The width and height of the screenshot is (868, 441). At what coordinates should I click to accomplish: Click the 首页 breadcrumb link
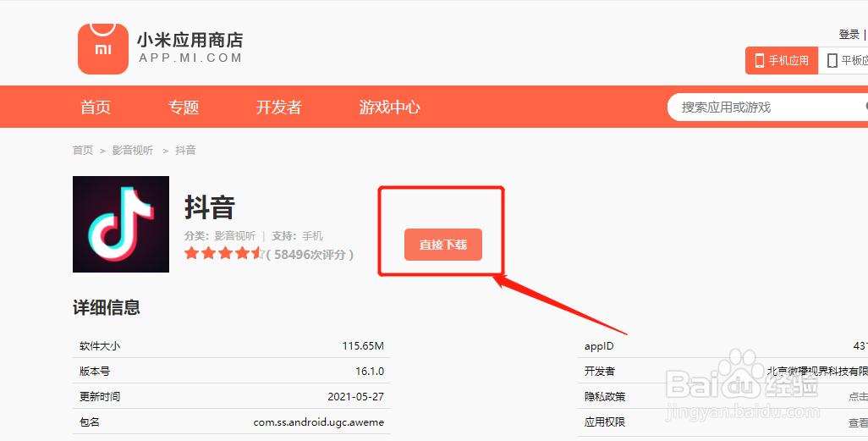[82, 150]
